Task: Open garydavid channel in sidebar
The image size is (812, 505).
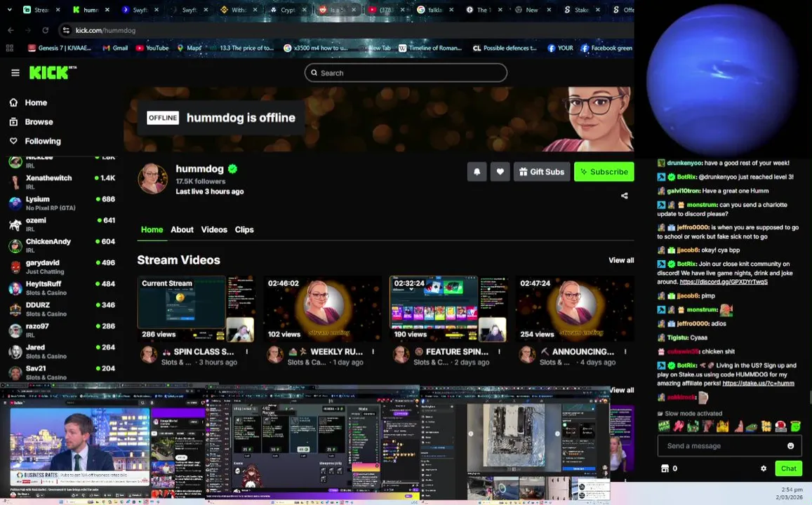Action: [62, 267]
